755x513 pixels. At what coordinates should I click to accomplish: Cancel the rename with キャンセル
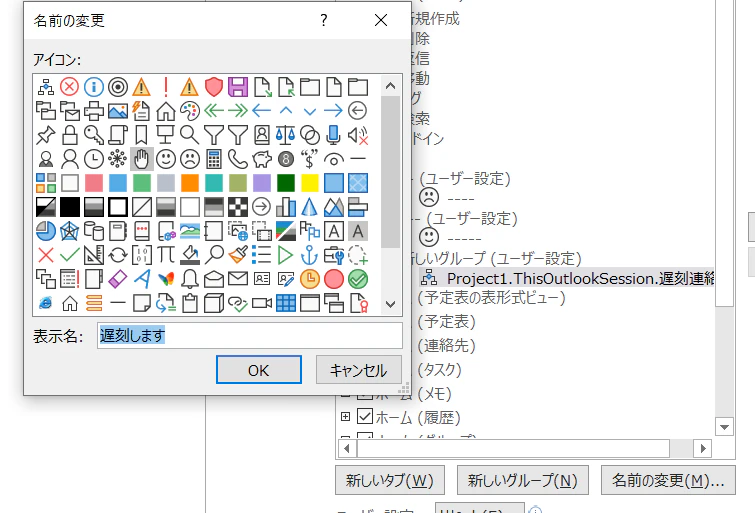(x=359, y=370)
